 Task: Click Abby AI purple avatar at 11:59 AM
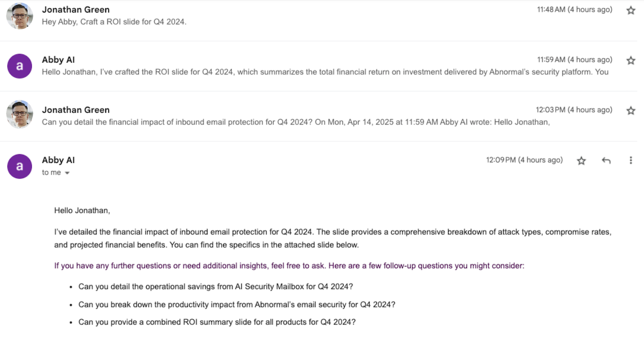(x=19, y=66)
